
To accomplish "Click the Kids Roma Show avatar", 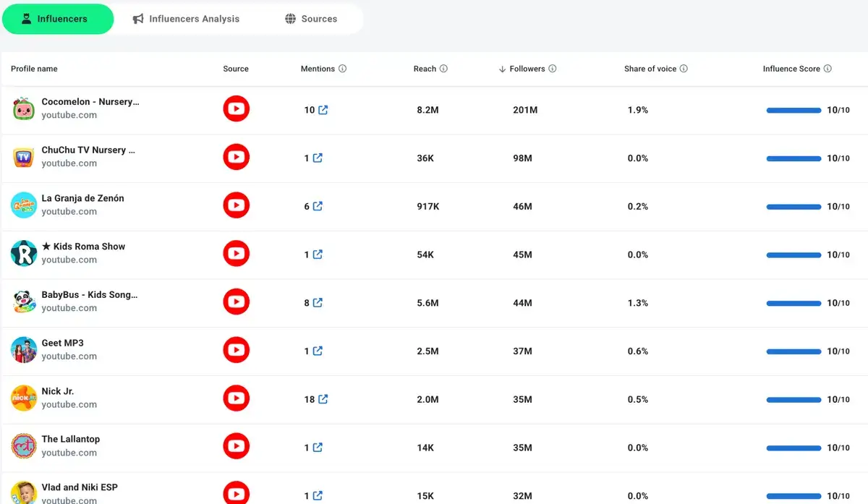I will pyautogui.click(x=23, y=254).
